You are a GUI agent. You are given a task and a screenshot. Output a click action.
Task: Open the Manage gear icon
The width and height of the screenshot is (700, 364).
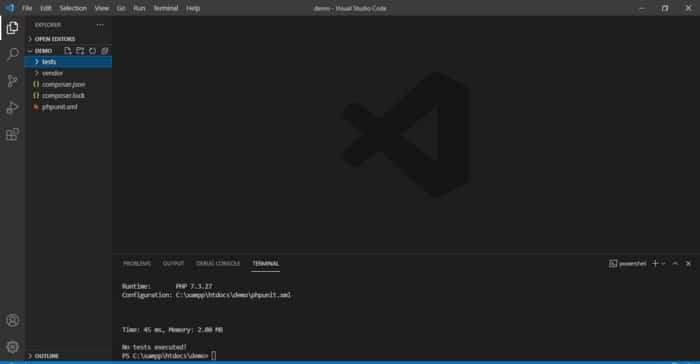[12, 347]
